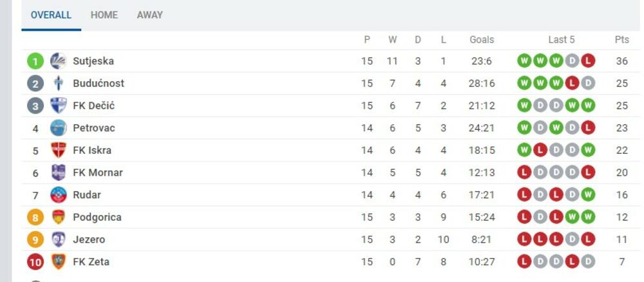Click the Jezero club crest icon
This screenshot has width=644, height=282.
[58, 240]
